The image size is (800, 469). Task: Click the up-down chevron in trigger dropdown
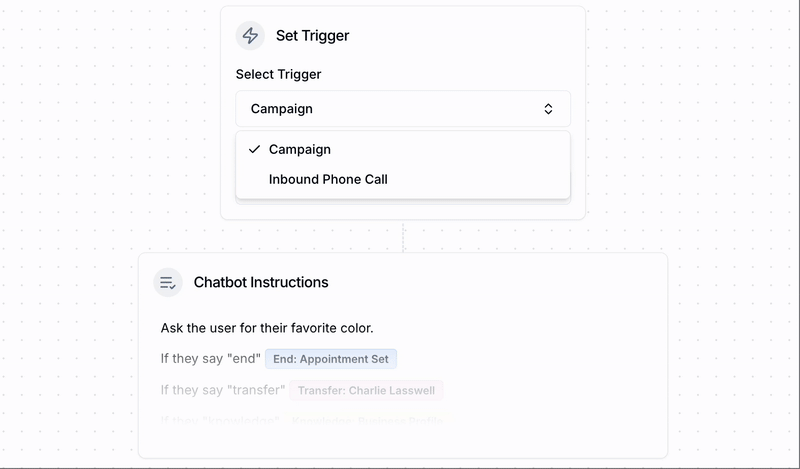point(548,109)
